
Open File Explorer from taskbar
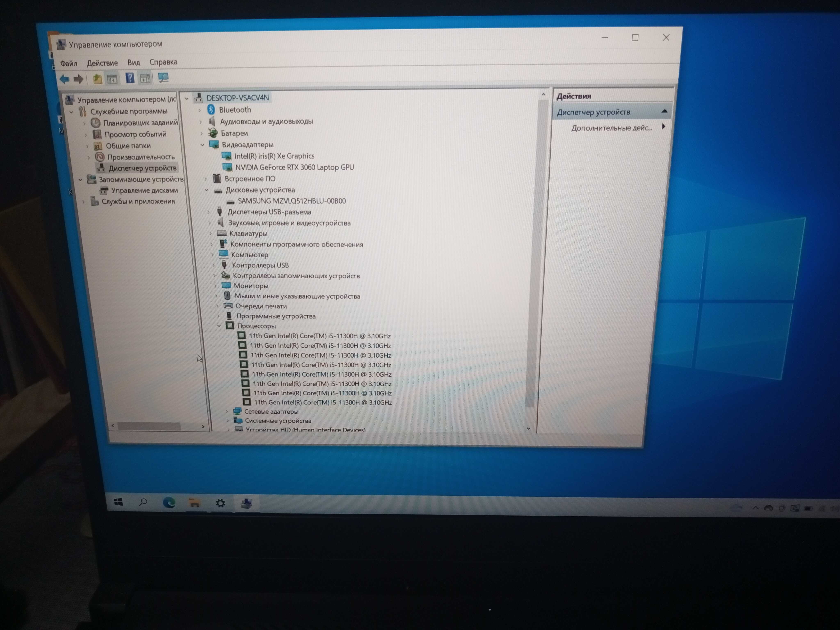click(194, 503)
